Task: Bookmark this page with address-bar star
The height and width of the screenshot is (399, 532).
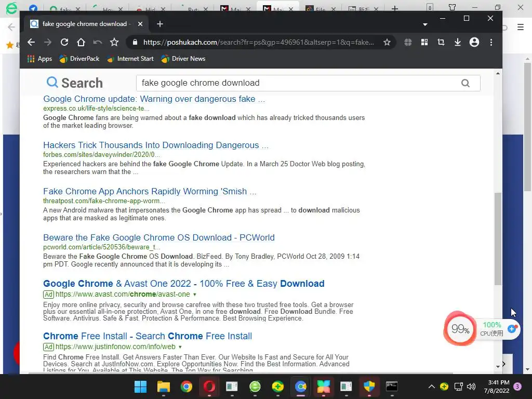Action: [x=387, y=42]
